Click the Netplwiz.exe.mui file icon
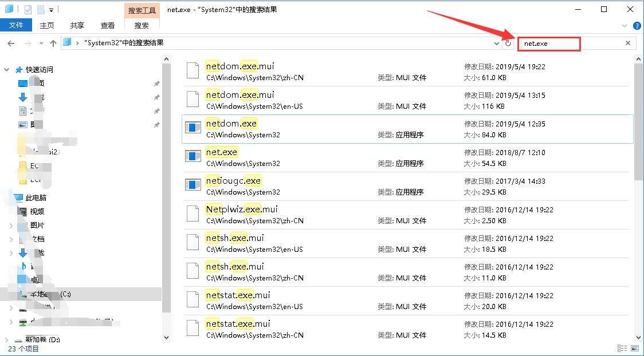 pos(193,213)
